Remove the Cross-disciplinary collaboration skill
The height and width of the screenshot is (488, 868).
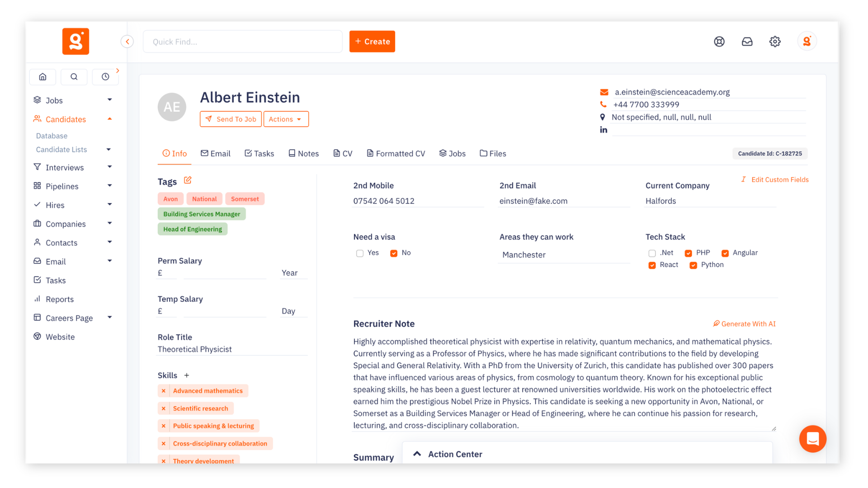[164, 444]
